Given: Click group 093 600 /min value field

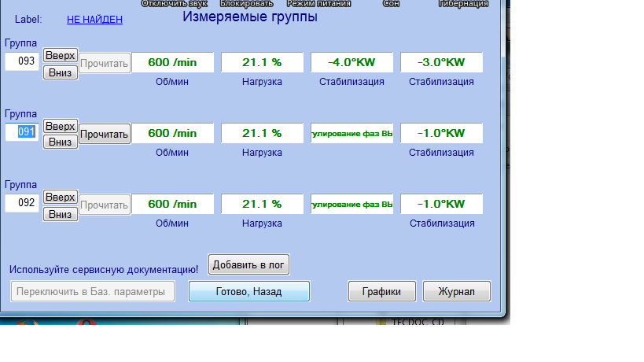Looking at the screenshot, I should point(172,62).
